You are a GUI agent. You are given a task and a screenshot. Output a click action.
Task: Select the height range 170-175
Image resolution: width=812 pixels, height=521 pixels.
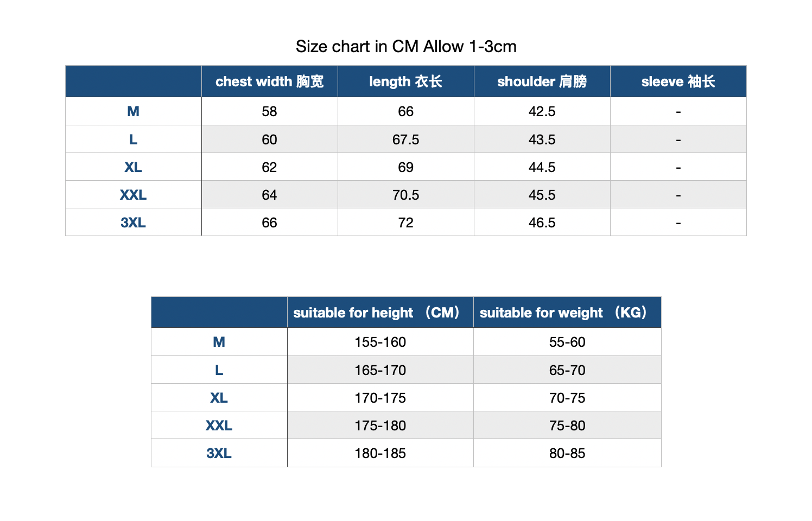(x=380, y=398)
